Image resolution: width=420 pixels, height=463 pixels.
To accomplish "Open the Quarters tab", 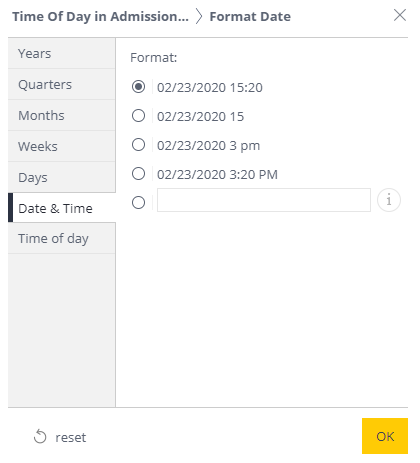I will (x=62, y=84).
